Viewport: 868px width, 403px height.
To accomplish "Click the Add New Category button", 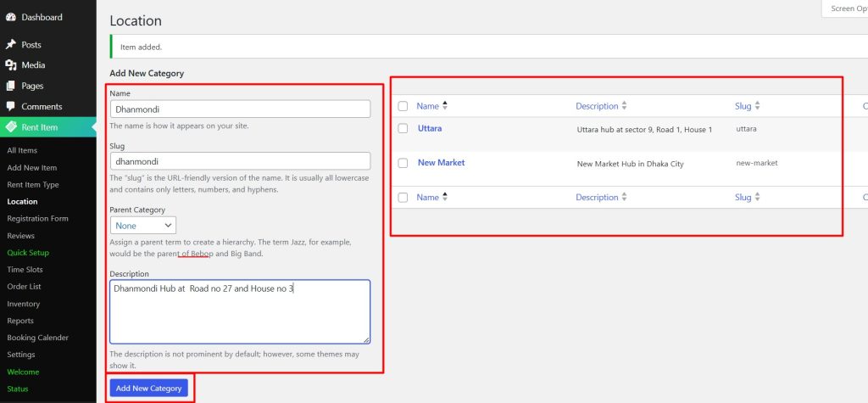I will click(148, 389).
